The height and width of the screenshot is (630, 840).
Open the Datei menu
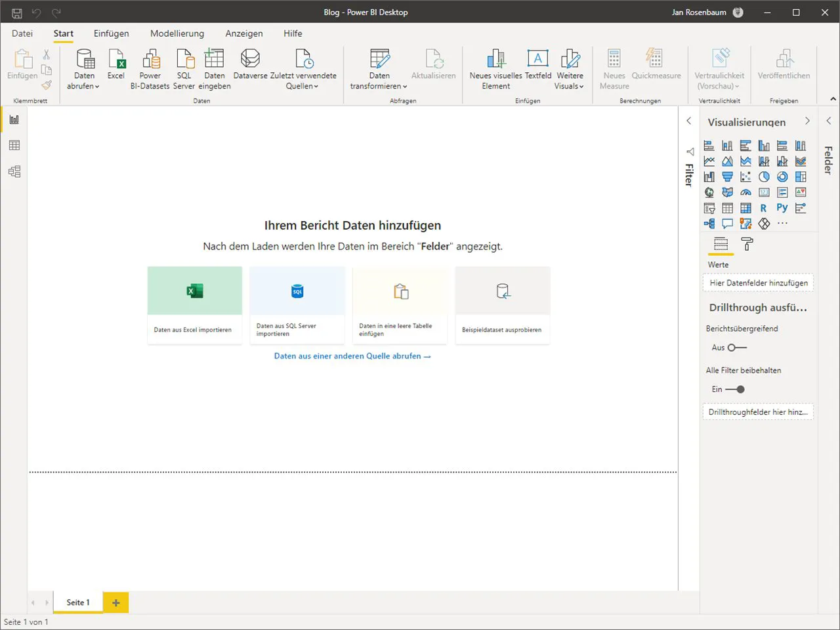point(22,33)
